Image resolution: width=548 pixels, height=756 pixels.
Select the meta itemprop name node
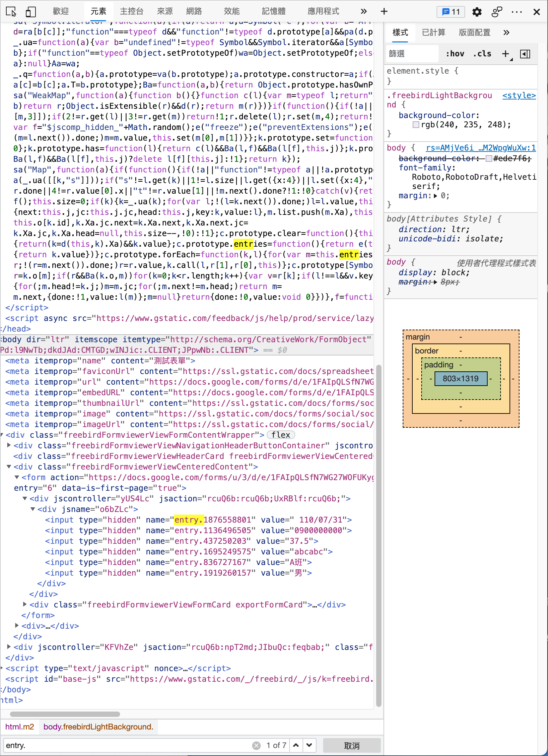tap(101, 361)
